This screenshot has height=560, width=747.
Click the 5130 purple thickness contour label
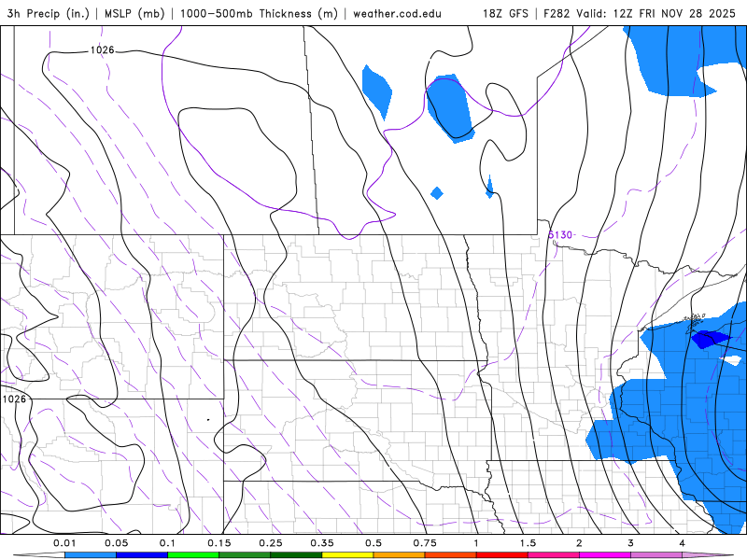point(559,235)
